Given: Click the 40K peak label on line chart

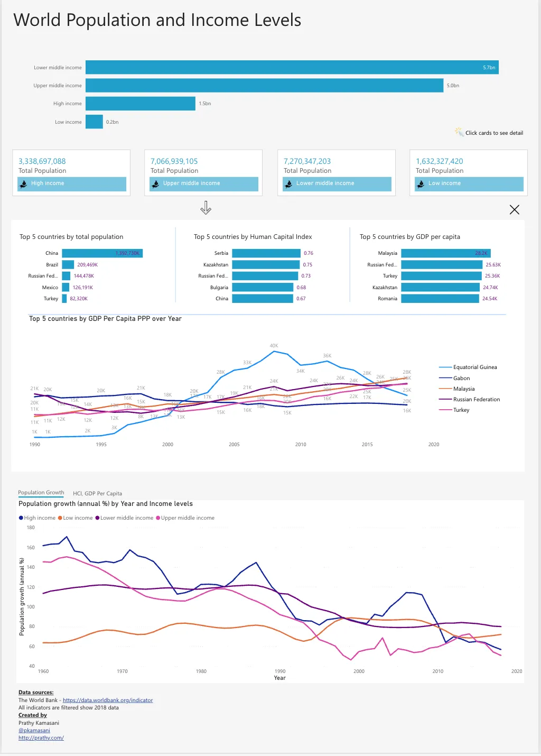Looking at the screenshot, I should tap(274, 346).
